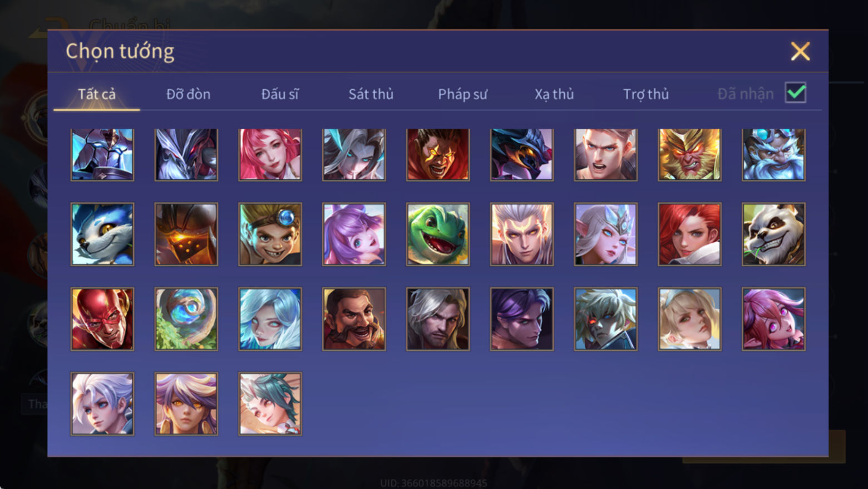Choose the green chameleon hero portrait
The image size is (868, 489).
click(x=438, y=234)
